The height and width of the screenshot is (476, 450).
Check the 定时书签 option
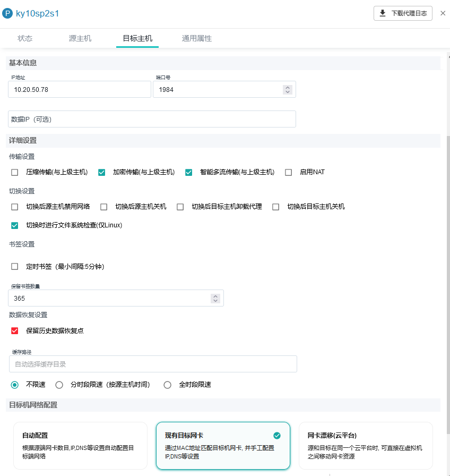pos(14,267)
